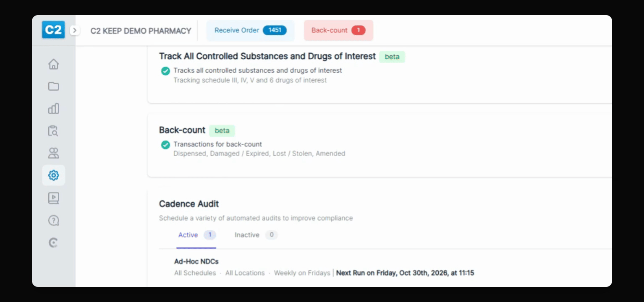Switch to the Inactive tab
Image resolution: width=644 pixels, height=302 pixels.
[256, 235]
